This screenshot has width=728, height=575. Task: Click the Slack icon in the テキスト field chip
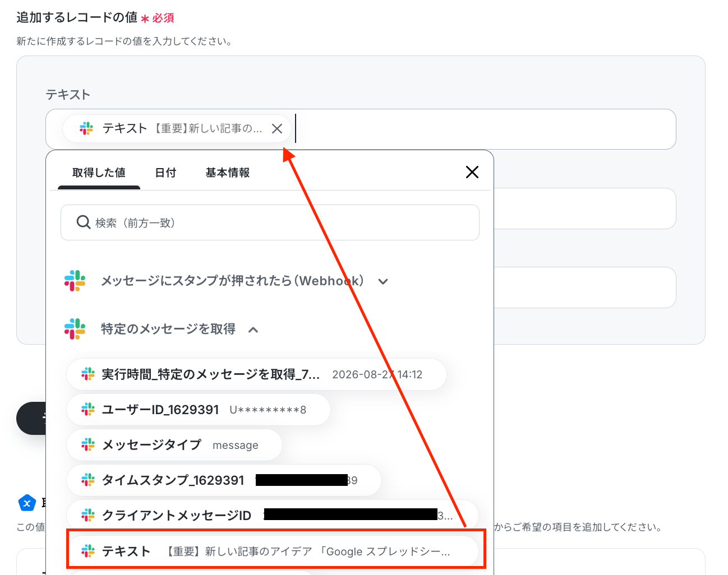(x=86, y=129)
